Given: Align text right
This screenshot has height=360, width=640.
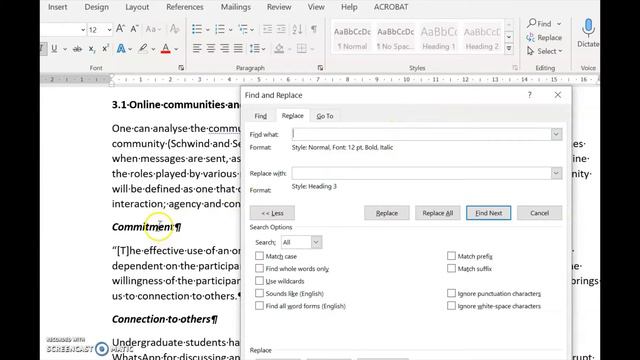Looking at the screenshot, I should (x=224, y=49).
